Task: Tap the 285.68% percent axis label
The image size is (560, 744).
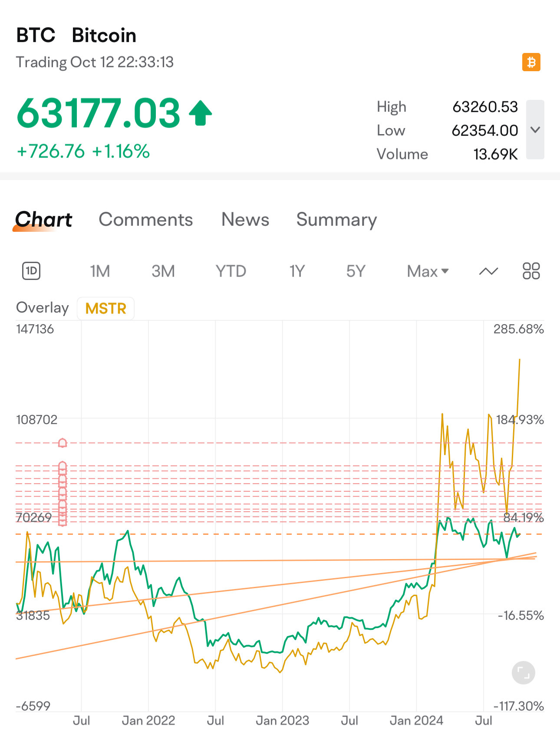Action: click(518, 329)
